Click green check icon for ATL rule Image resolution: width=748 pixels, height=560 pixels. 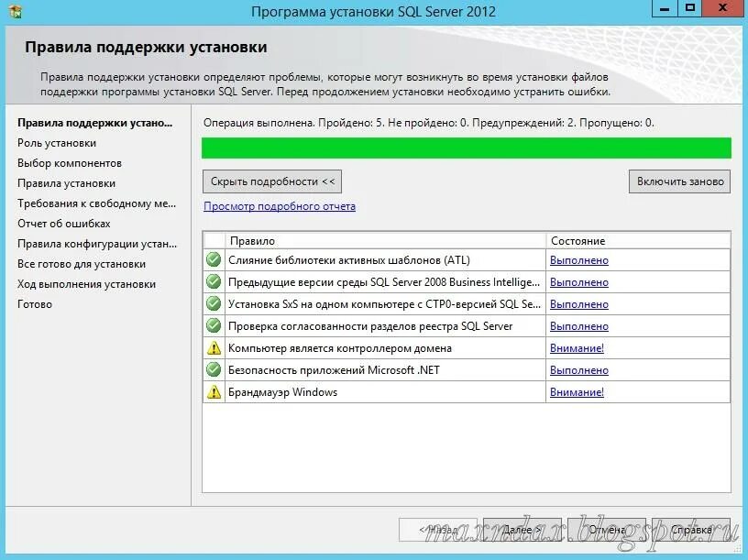(214, 260)
